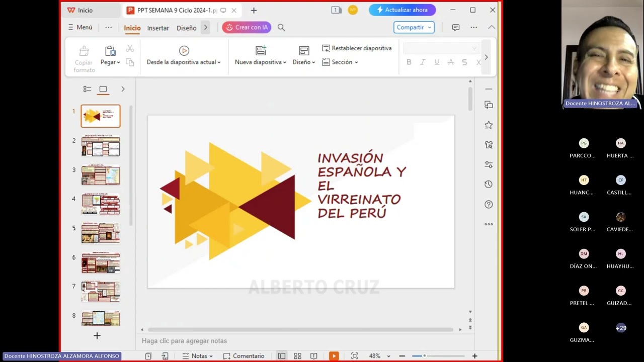Viewport: 644px width, 362px height.
Task: Open the Menú hamburger menu
Action: [x=80, y=27]
